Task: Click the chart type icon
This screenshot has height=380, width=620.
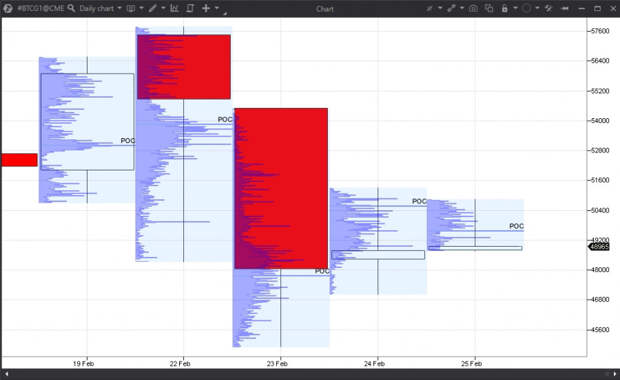Action: pyautogui.click(x=131, y=8)
